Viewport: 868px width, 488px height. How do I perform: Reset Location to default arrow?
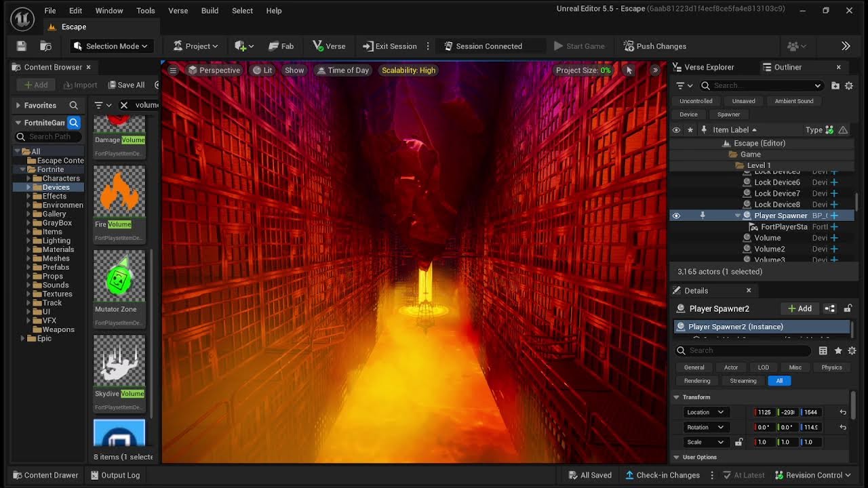[843, 412]
